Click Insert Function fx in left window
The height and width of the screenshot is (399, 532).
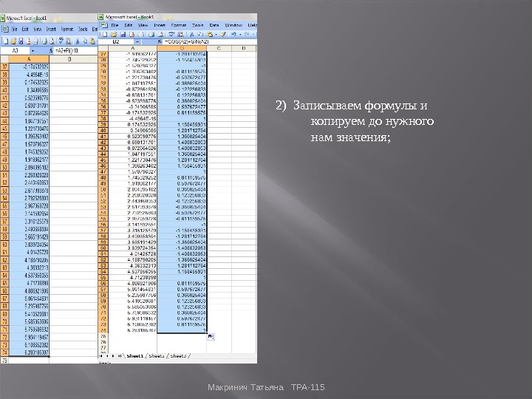[51, 51]
